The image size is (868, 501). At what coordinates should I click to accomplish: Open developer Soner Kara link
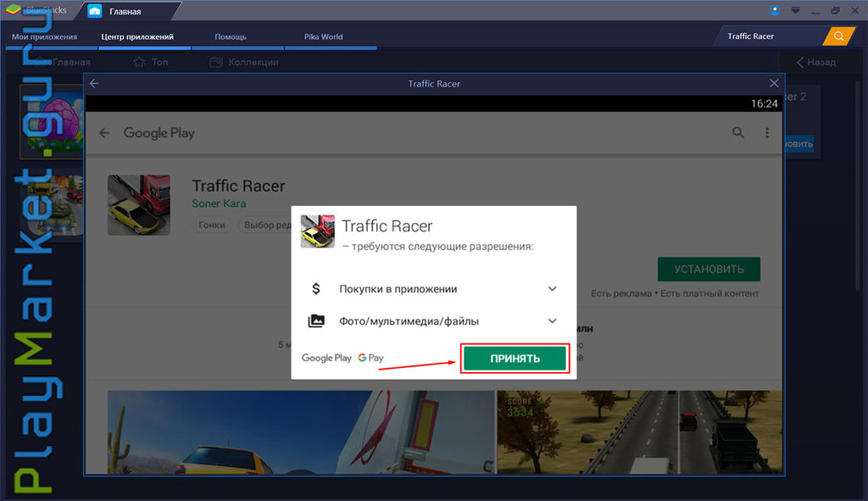click(219, 203)
